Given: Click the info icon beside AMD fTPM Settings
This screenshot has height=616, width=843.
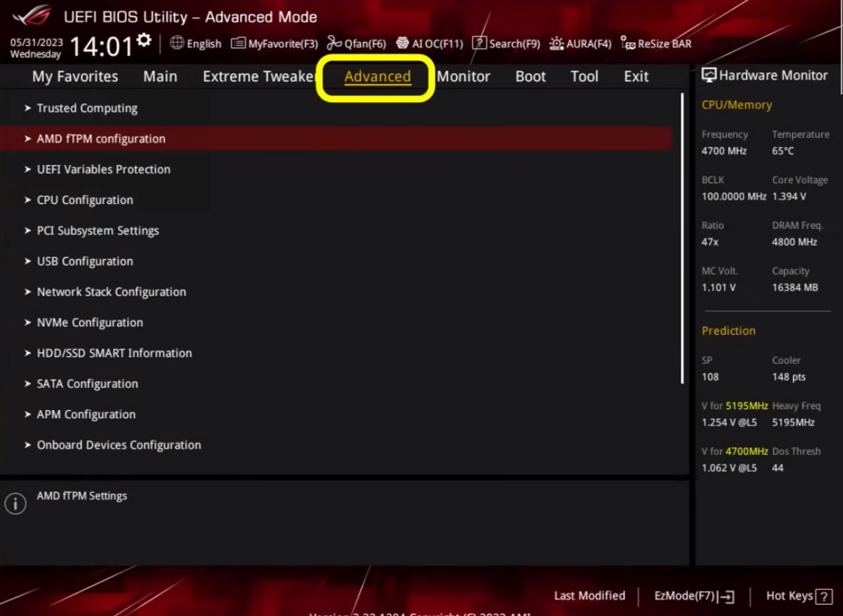Looking at the screenshot, I should [15, 504].
